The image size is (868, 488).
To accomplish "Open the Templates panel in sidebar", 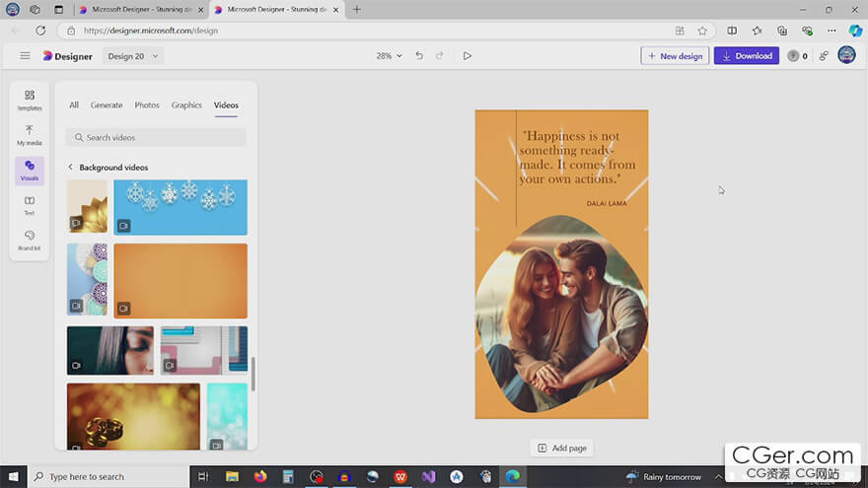I will pos(30,99).
